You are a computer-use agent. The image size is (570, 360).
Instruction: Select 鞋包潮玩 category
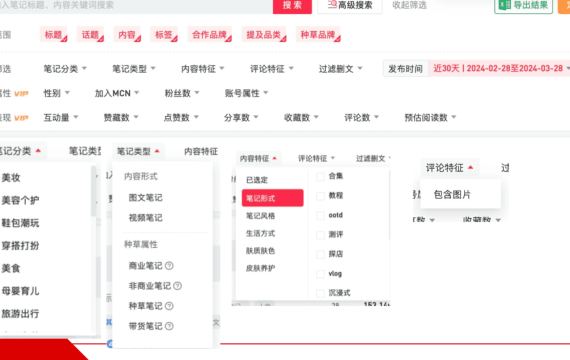click(x=20, y=223)
